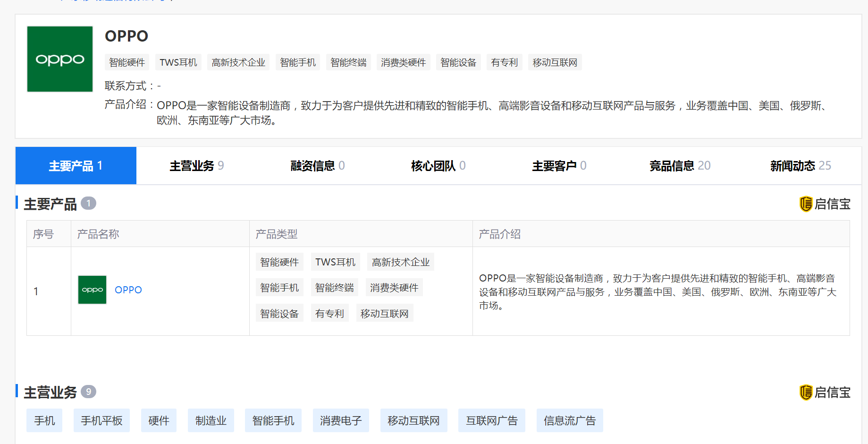Select the active 主要产品 tab
This screenshot has width=868, height=444.
[76, 166]
